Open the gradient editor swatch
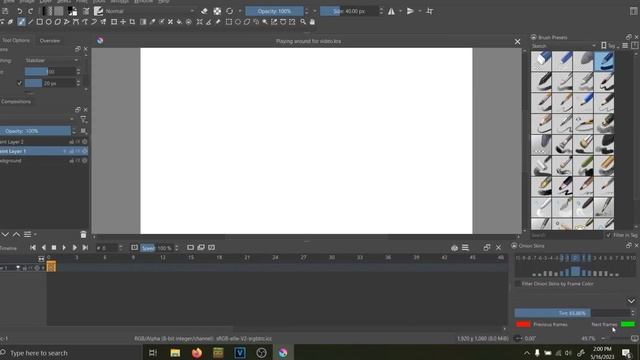 pos(48,11)
